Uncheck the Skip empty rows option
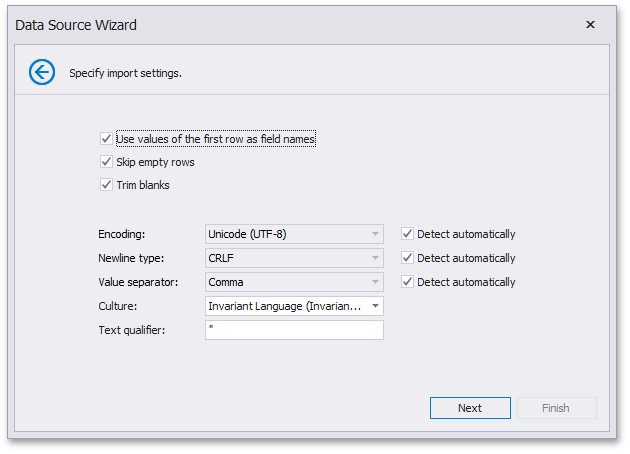630x454 pixels. coord(106,162)
